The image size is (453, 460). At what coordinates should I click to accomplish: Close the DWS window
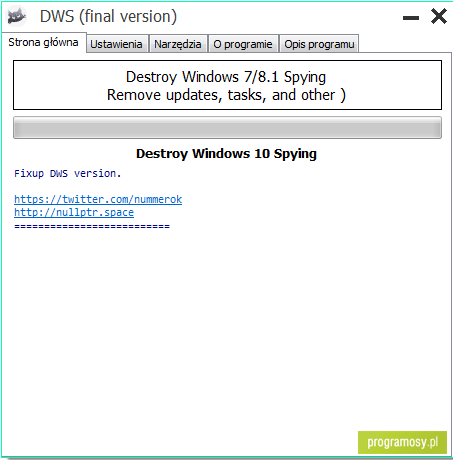tap(439, 16)
